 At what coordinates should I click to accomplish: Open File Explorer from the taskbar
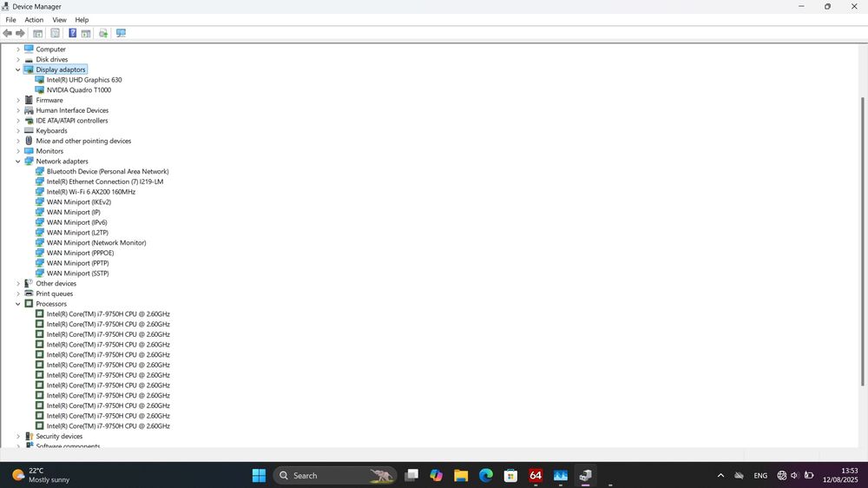pyautogui.click(x=461, y=475)
